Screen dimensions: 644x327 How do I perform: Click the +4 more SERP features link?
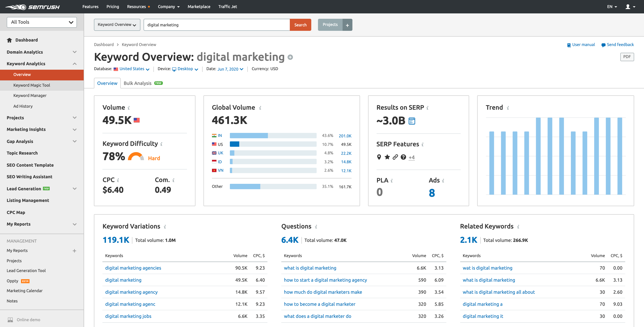[411, 157]
